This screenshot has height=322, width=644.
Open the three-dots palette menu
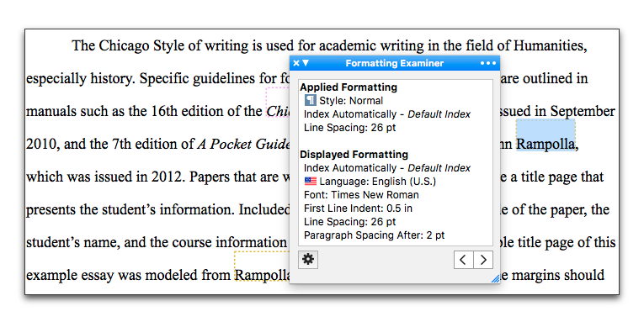tap(488, 63)
